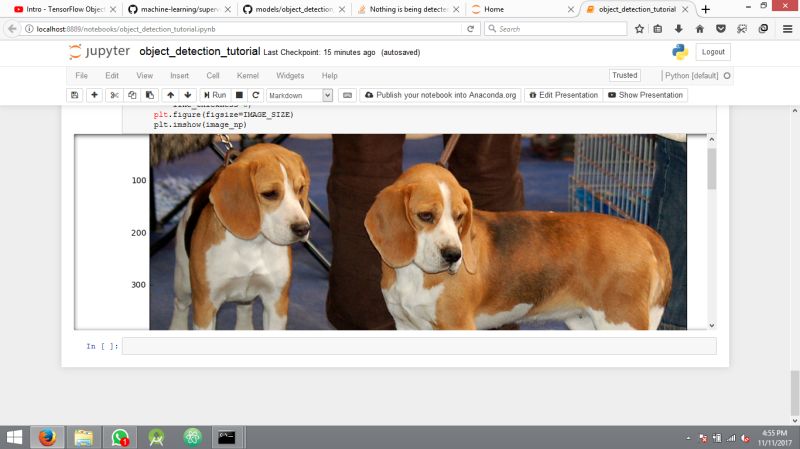Viewport: 800px width, 449px height.
Task: Copy selected cells icon
Action: pos(132,95)
